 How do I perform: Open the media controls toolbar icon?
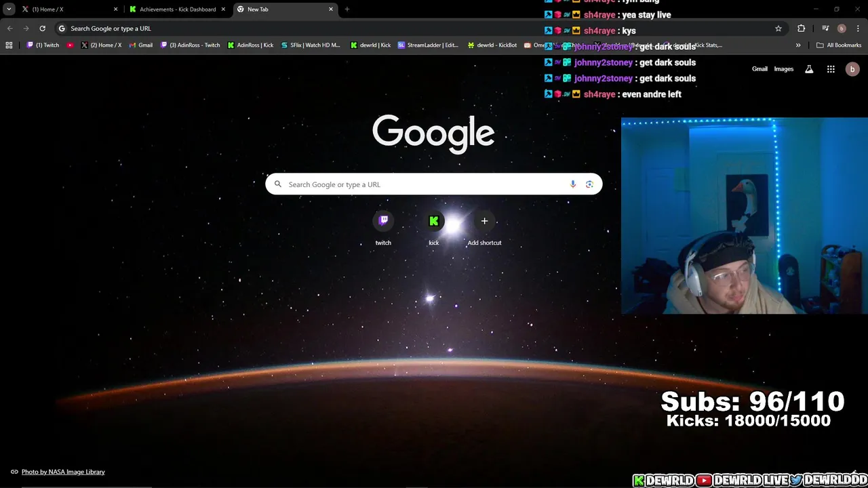[825, 28]
